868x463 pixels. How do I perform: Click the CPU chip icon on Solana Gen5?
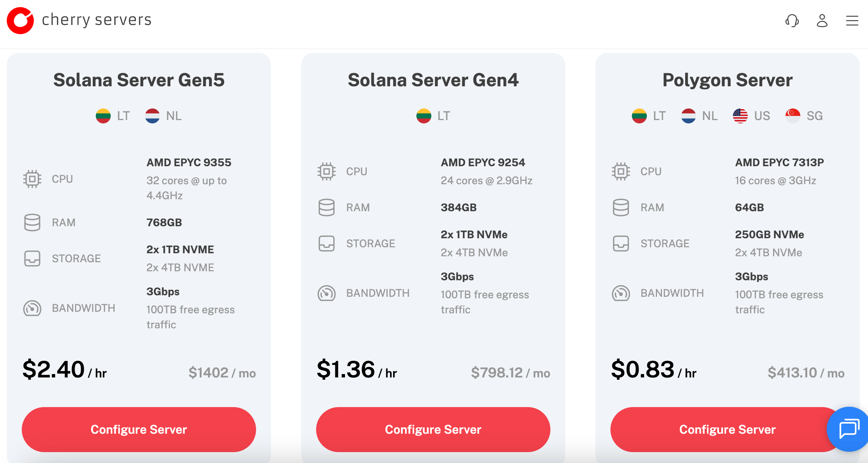pos(32,179)
